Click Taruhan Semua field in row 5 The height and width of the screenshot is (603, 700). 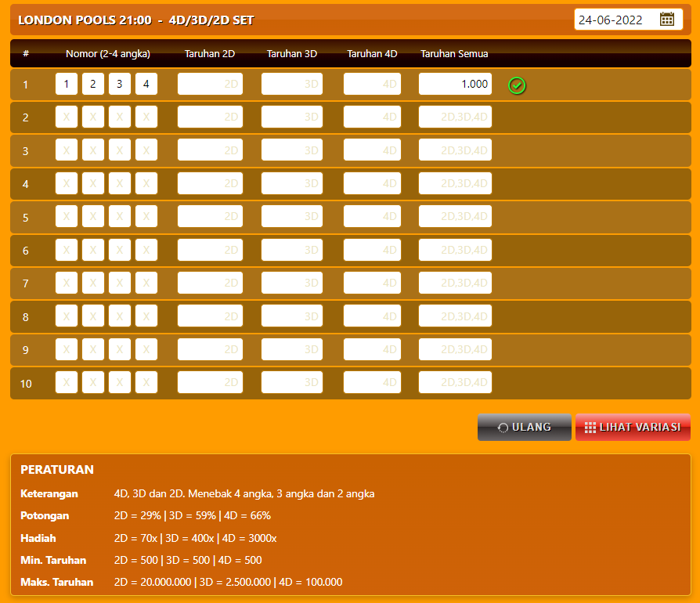click(455, 217)
